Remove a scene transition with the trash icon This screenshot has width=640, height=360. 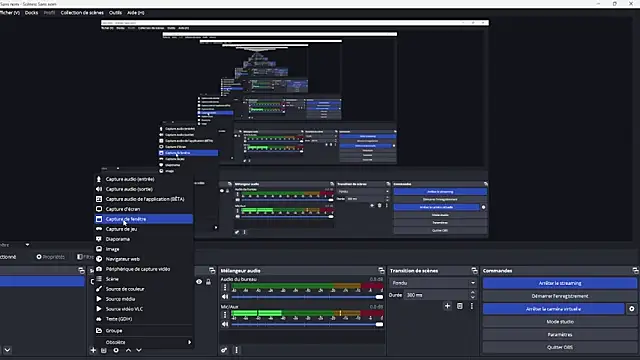coord(460,306)
